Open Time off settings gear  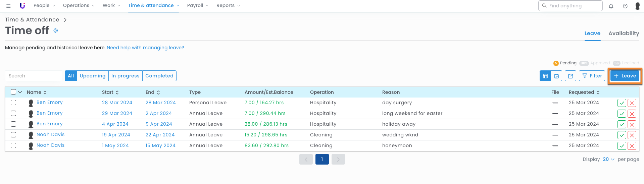[x=56, y=30]
